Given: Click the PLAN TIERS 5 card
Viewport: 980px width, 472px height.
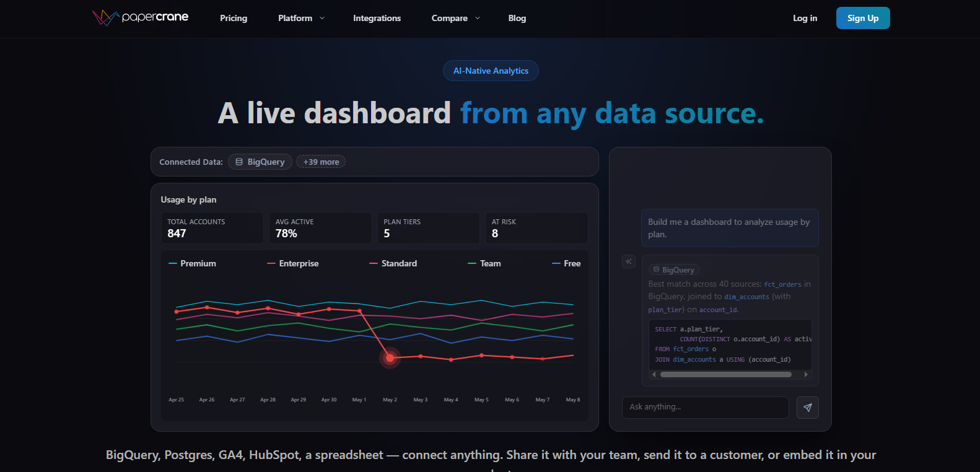Looking at the screenshot, I should [x=429, y=228].
